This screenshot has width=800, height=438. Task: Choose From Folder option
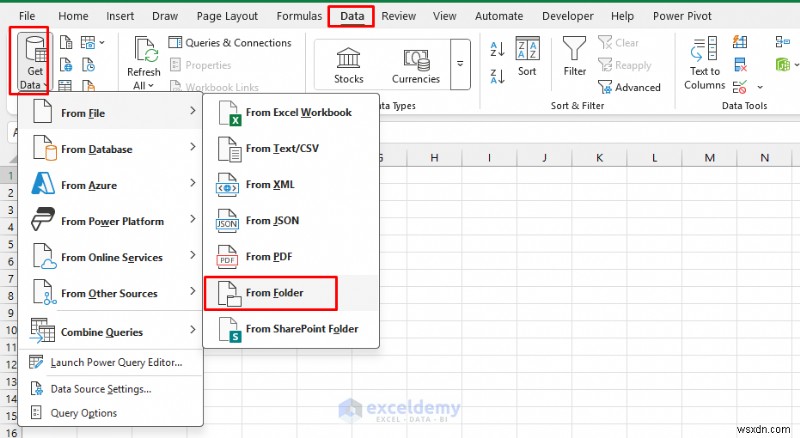coord(291,293)
